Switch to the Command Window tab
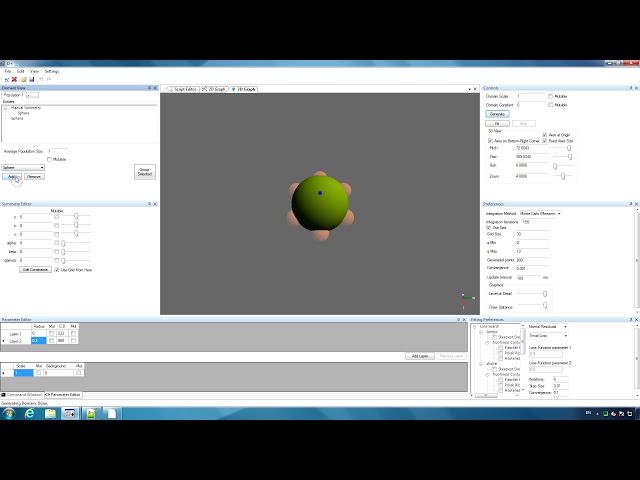The image size is (640, 480). [22, 395]
